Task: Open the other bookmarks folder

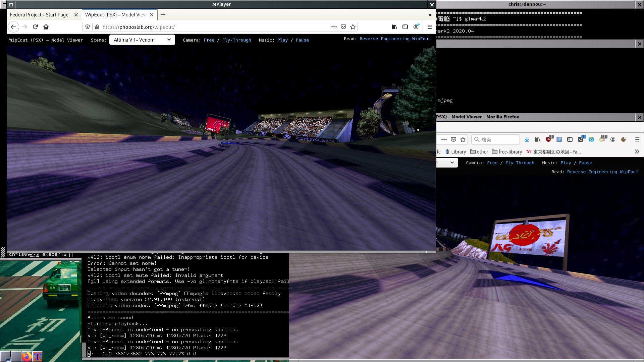Action: 479,152
